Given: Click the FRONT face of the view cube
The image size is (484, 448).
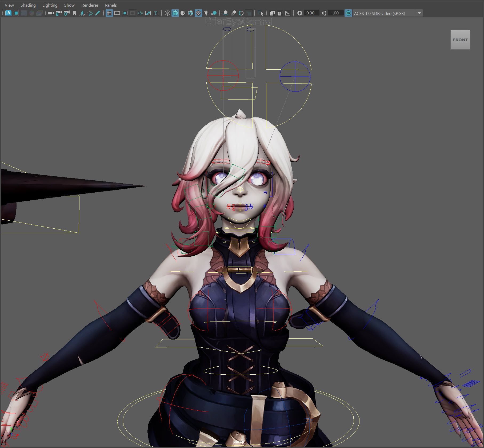Looking at the screenshot, I should [x=460, y=40].
